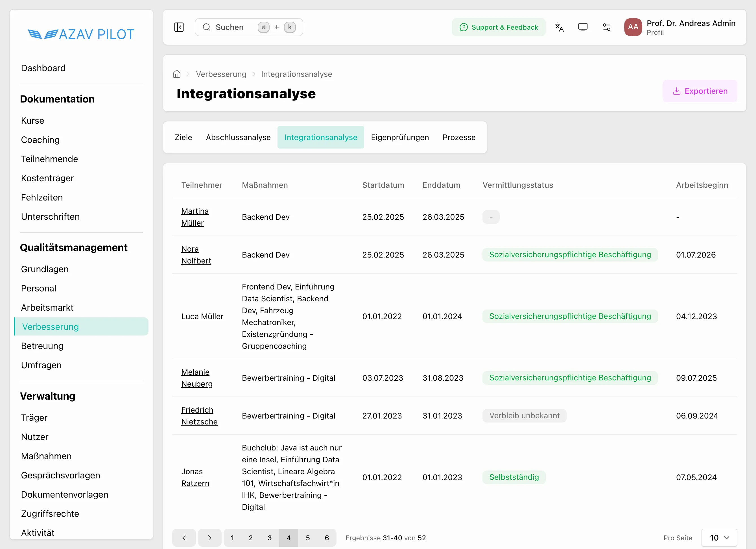Open Personal in the sidebar
The width and height of the screenshot is (756, 549).
pos(39,288)
